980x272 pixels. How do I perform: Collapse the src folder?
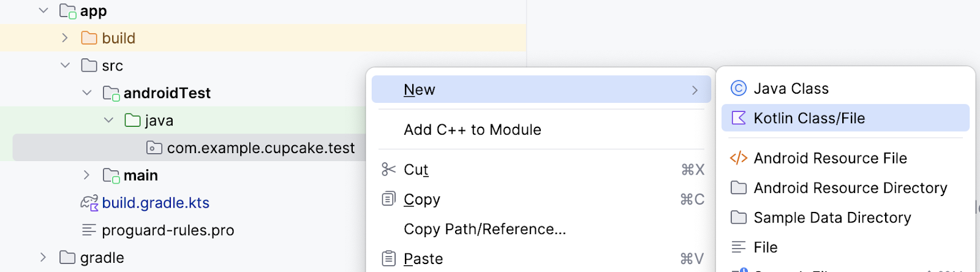tap(65, 66)
